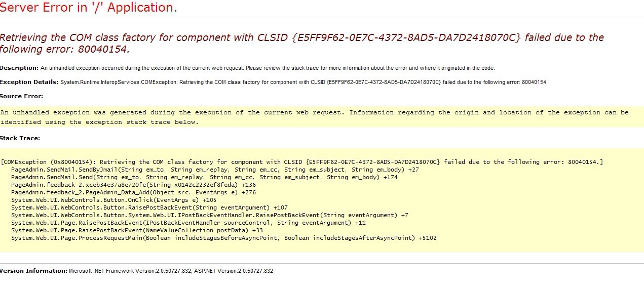Click the '[COMException (0x80040154)' stack trace line
The height and width of the screenshot is (292, 644).
pos(302,162)
